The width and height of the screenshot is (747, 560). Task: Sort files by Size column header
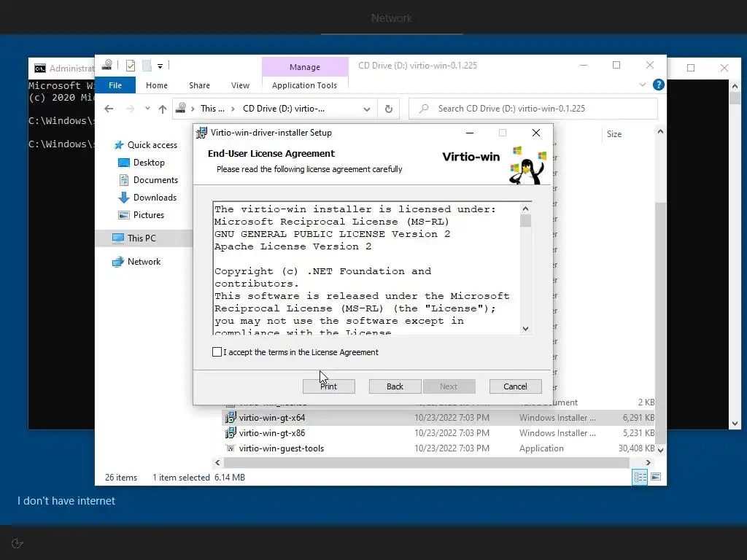614,134
